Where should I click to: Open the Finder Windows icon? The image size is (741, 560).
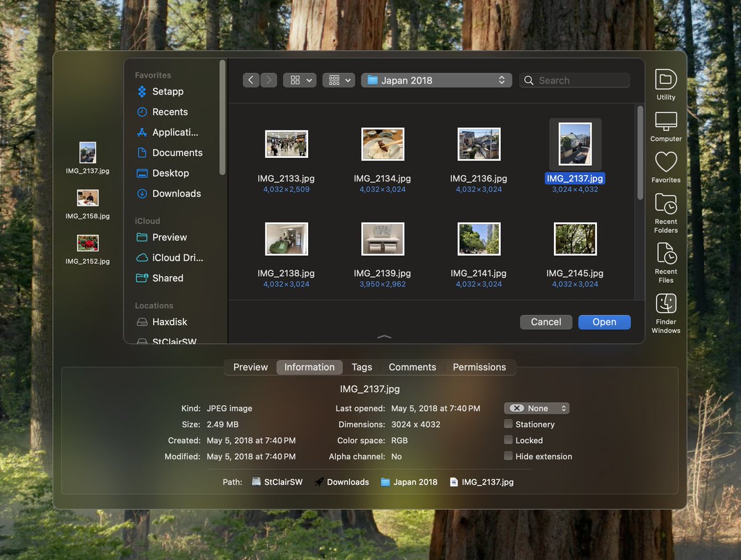point(666,304)
